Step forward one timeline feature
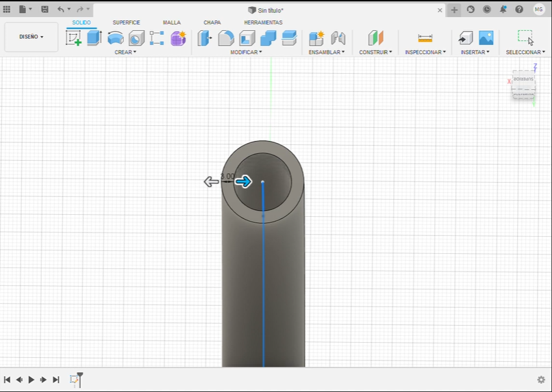This screenshot has width=552, height=392. click(43, 380)
